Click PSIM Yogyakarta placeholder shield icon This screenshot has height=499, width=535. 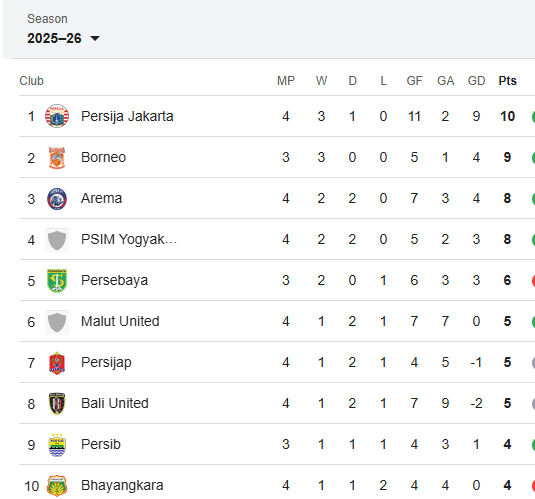tap(57, 240)
